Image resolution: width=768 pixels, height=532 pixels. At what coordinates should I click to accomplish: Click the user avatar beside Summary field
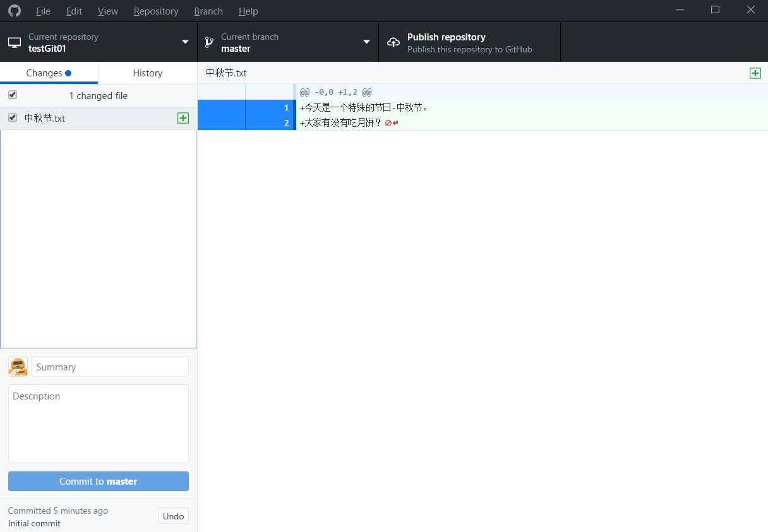coord(18,367)
